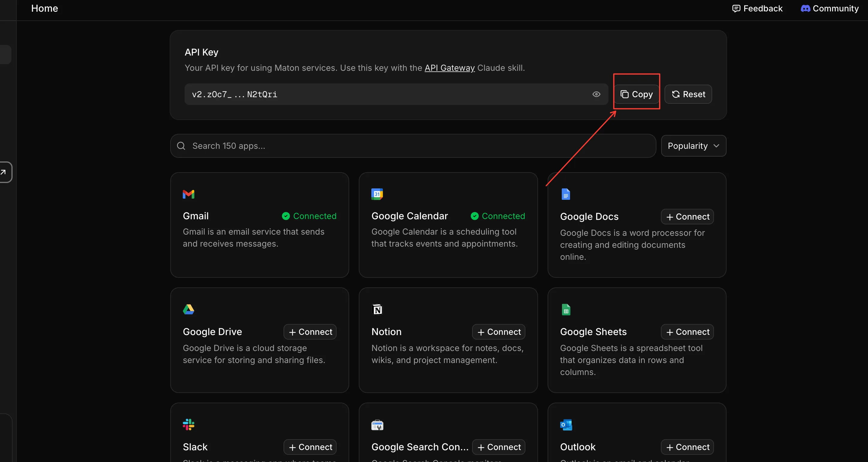Click the API Key section heading
This screenshot has height=462, width=868.
[201, 52]
